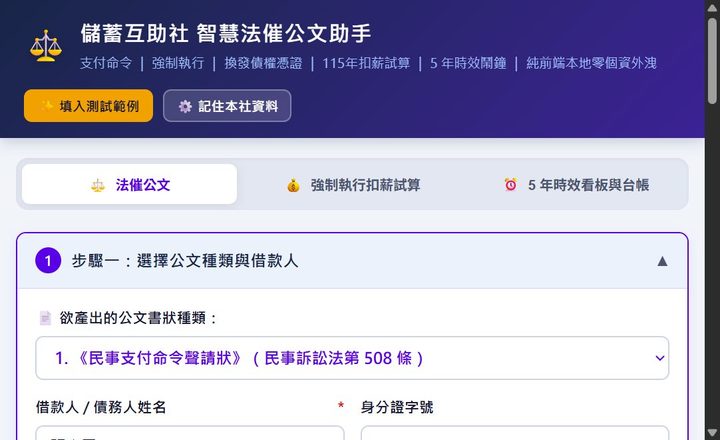Click the document icon beside 欲產出的公文書狀種類
Screen dimensions: 720x440
point(45,318)
